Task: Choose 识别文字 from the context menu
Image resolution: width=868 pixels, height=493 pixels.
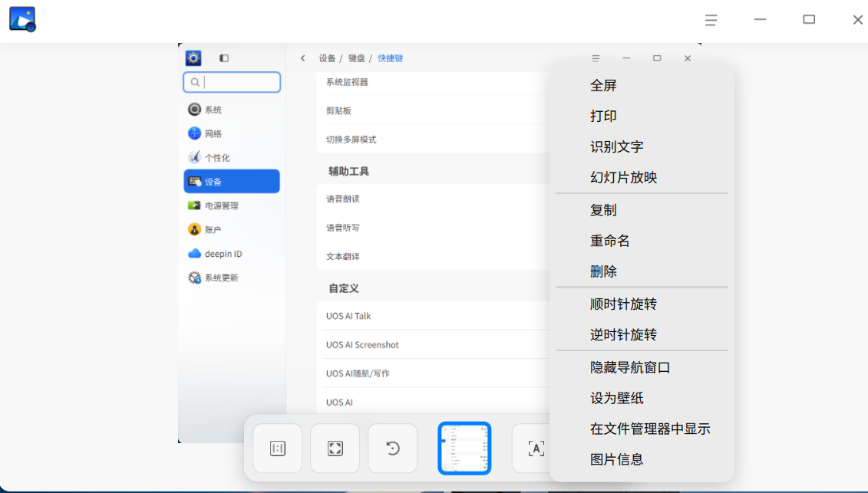Action: pyautogui.click(x=642, y=146)
